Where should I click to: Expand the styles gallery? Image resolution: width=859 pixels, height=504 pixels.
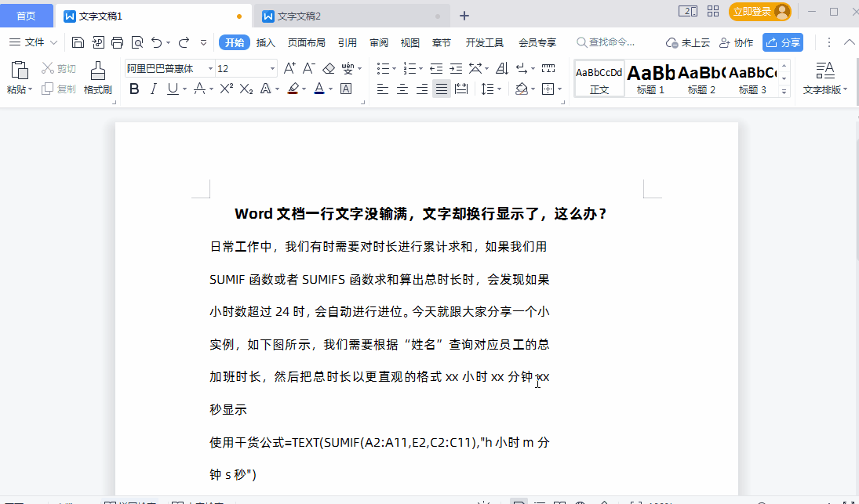click(784, 92)
